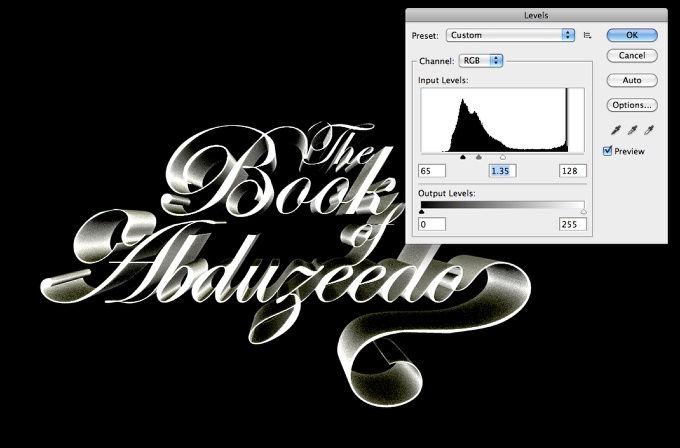Open the preset options menu icon
Screen dimensions: 680x448
(588, 35)
